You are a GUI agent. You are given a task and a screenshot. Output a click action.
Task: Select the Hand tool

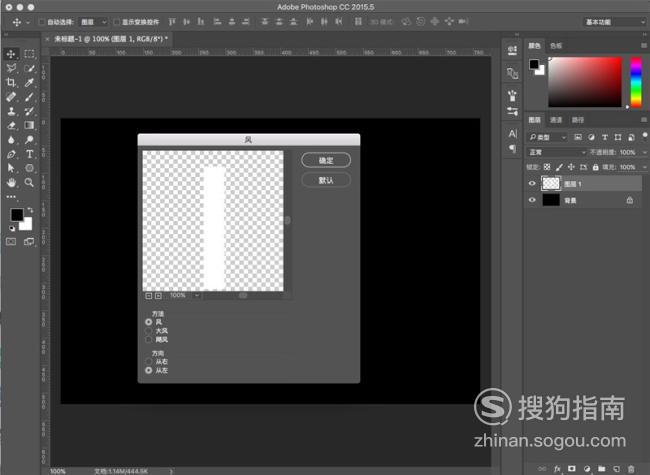pos(11,182)
